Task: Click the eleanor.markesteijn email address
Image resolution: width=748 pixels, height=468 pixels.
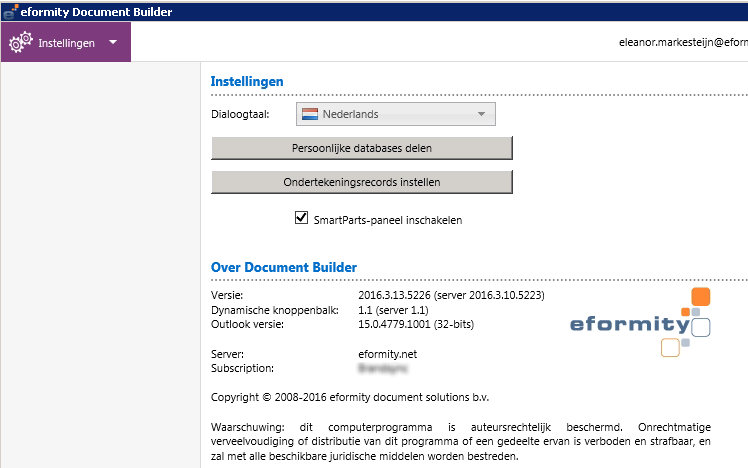Action: [683, 42]
